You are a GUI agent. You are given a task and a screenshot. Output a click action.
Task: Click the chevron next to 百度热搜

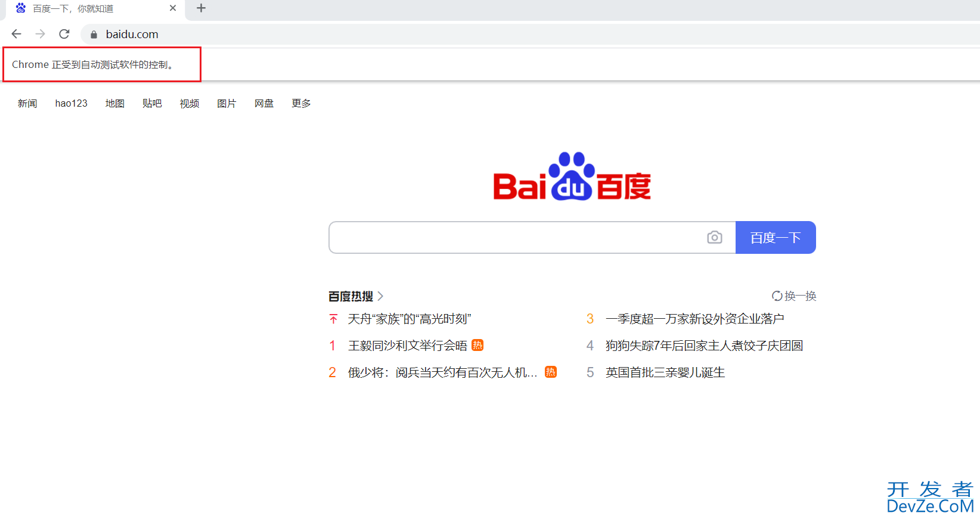tap(380, 296)
